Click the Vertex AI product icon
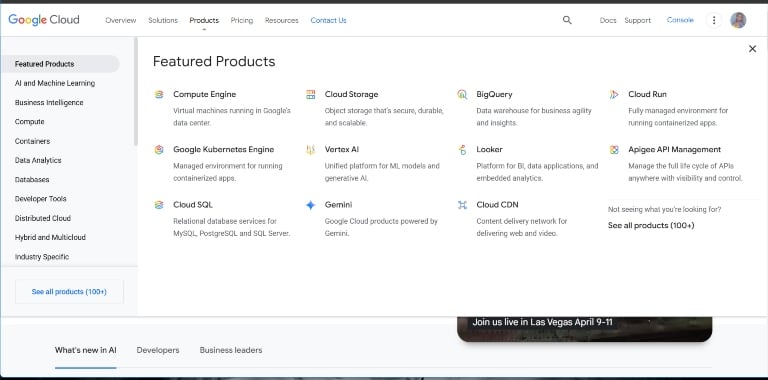768x380 pixels. 311,150
